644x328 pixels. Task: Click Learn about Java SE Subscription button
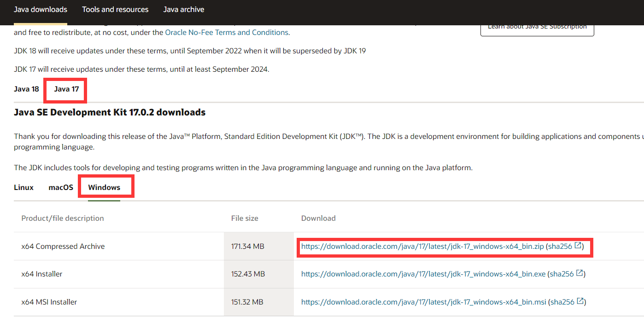[x=537, y=28]
